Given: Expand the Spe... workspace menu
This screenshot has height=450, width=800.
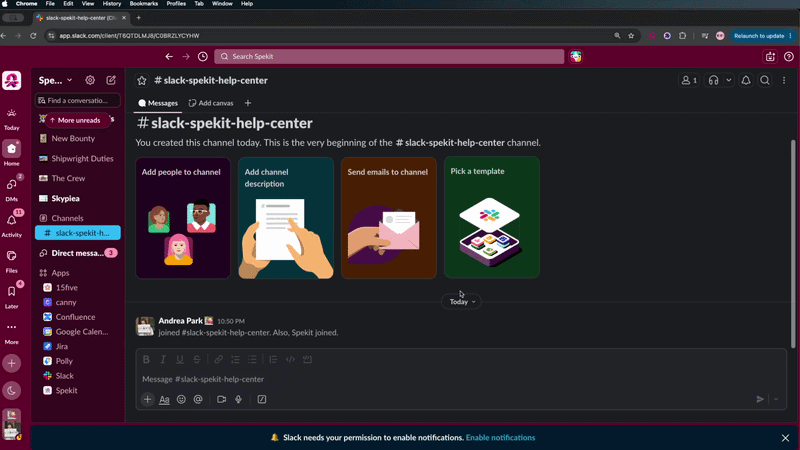Looking at the screenshot, I should pos(56,80).
